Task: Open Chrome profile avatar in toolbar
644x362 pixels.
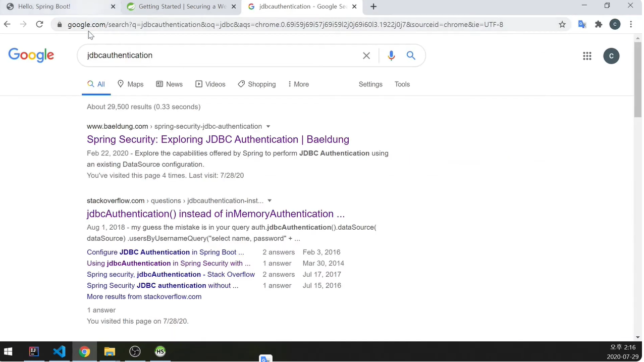Action: tap(615, 24)
